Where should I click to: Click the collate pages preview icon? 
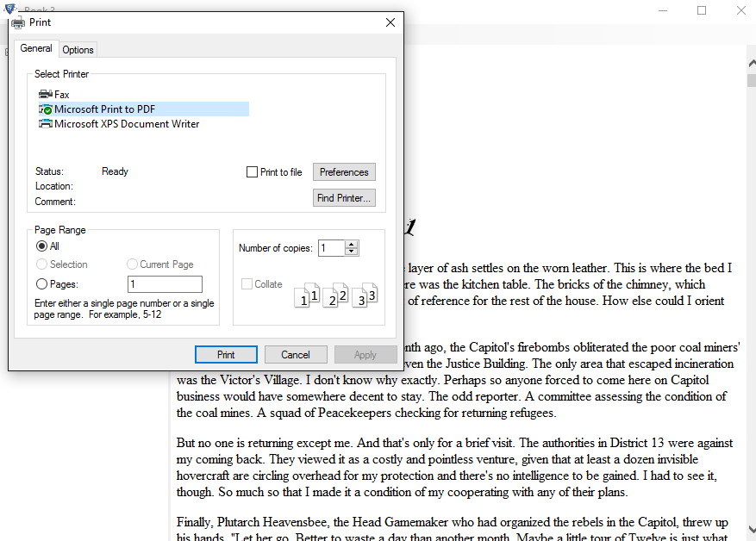336,294
